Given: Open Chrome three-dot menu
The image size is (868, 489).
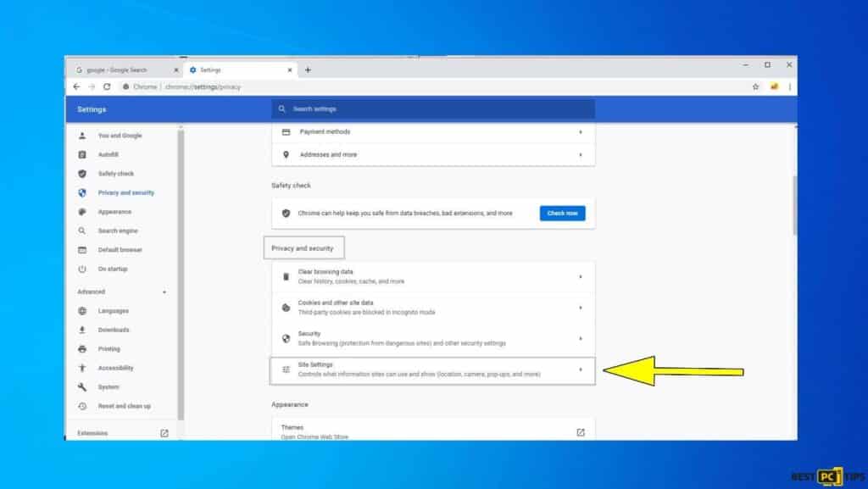Looking at the screenshot, I should tap(790, 86).
